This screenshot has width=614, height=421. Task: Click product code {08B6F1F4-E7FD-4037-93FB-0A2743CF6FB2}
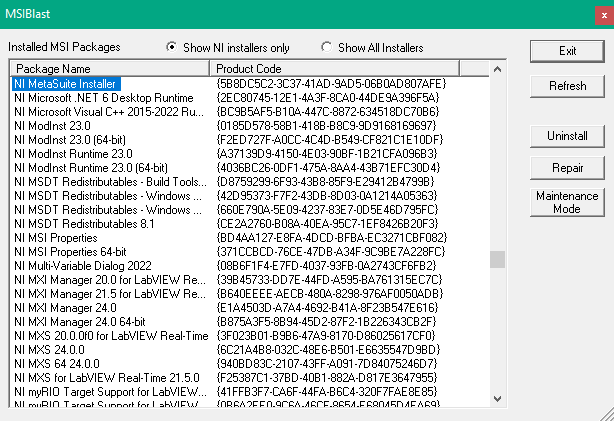click(326, 266)
